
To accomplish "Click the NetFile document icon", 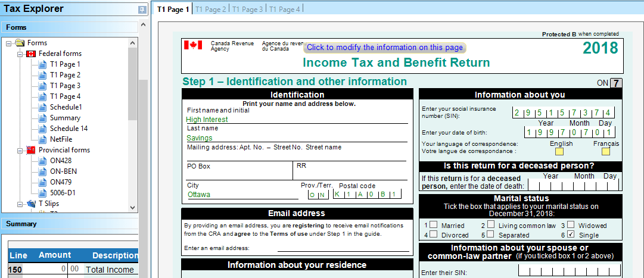I will (42, 139).
